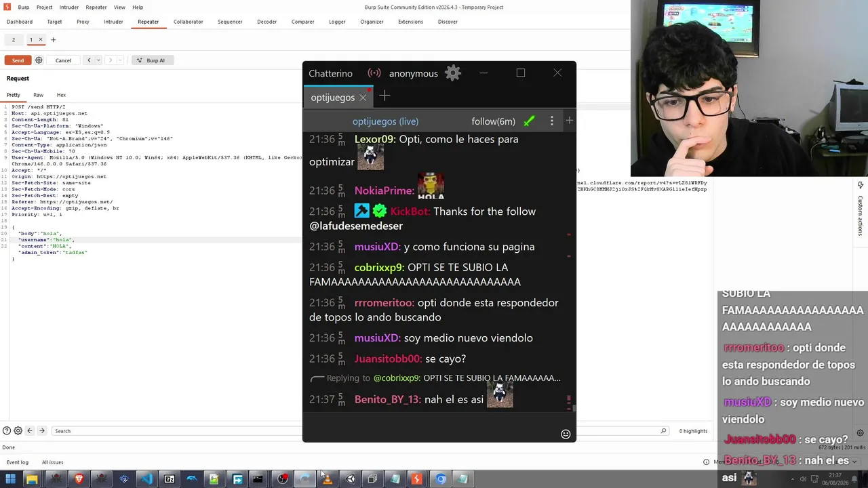Switch to the Dashboard tab
This screenshot has width=868, height=488.
pos(20,22)
